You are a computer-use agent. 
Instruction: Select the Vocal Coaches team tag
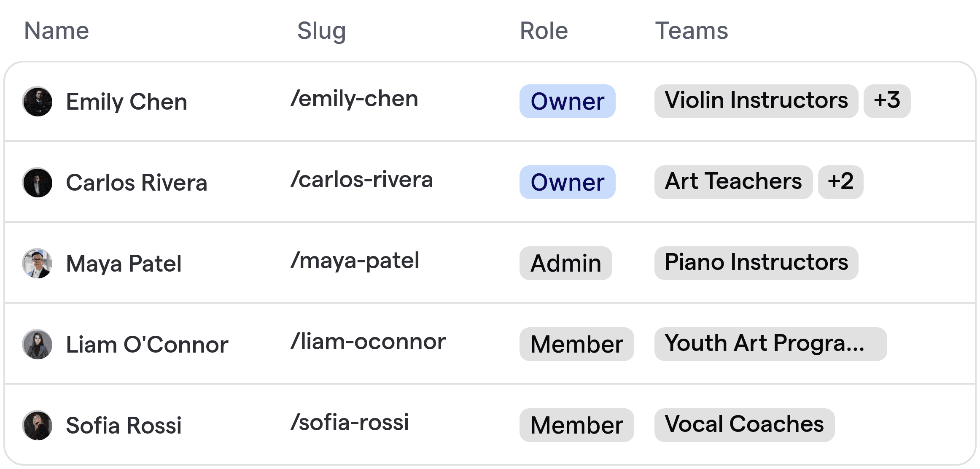click(744, 425)
